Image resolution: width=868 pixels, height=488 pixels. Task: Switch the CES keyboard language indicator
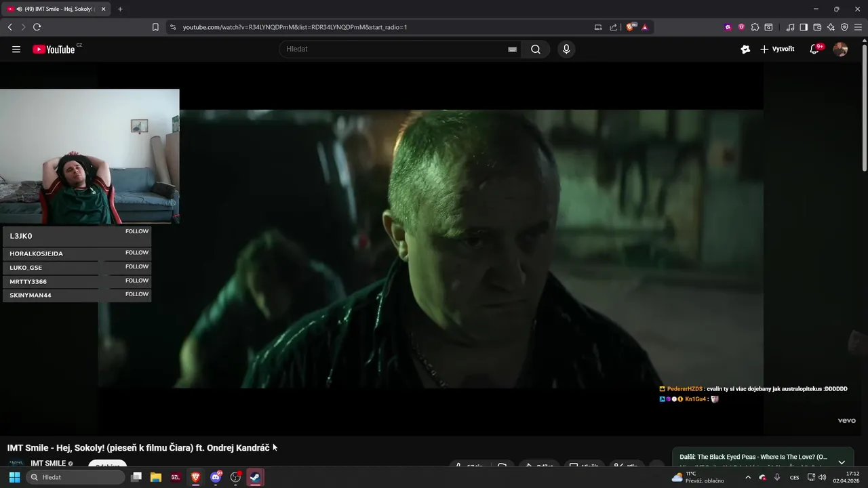(794, 477)
